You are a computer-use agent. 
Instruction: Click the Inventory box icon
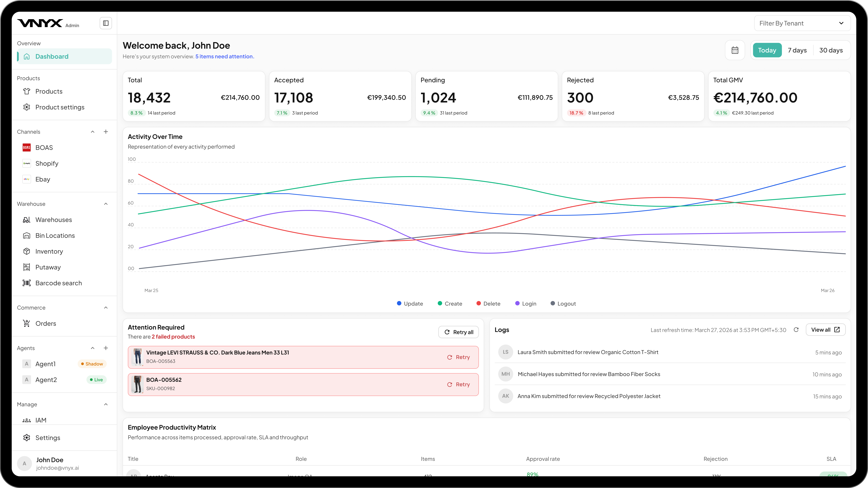point(27,251)
